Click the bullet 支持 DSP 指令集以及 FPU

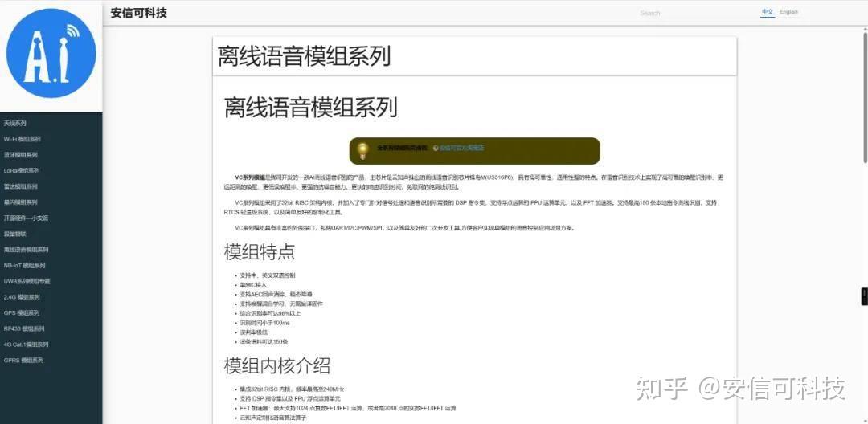289,398
